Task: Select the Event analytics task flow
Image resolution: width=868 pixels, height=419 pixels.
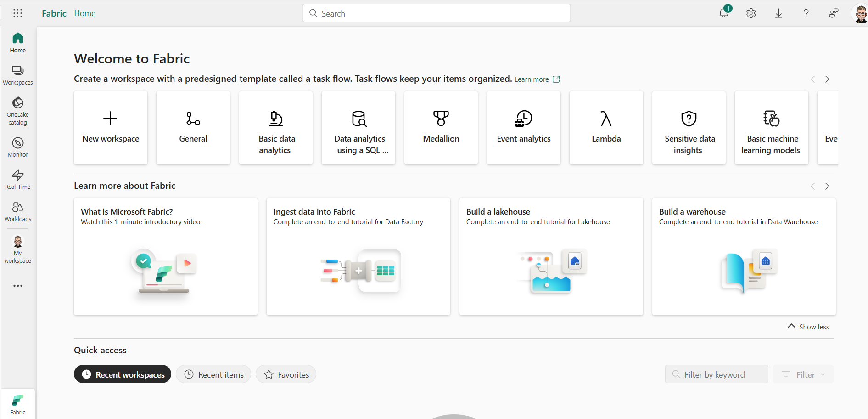Action: pyautogui.click(x=524, y=128)
